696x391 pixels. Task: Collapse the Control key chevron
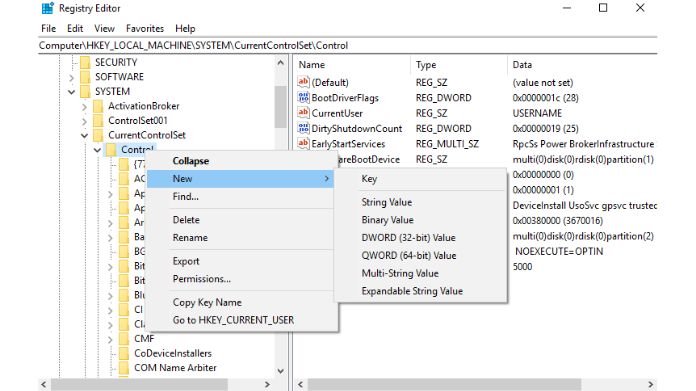pyautogui.click(x=97, y=150)
